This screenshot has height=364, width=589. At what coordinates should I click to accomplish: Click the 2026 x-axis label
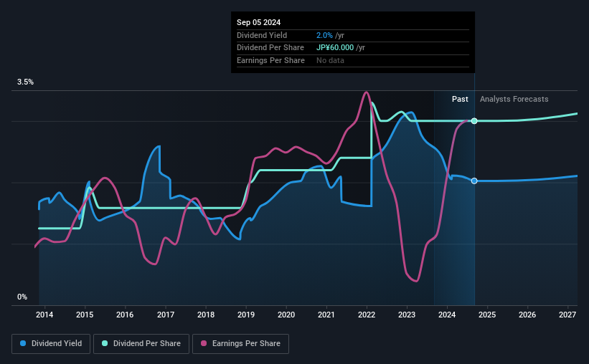tap(527, 315)
